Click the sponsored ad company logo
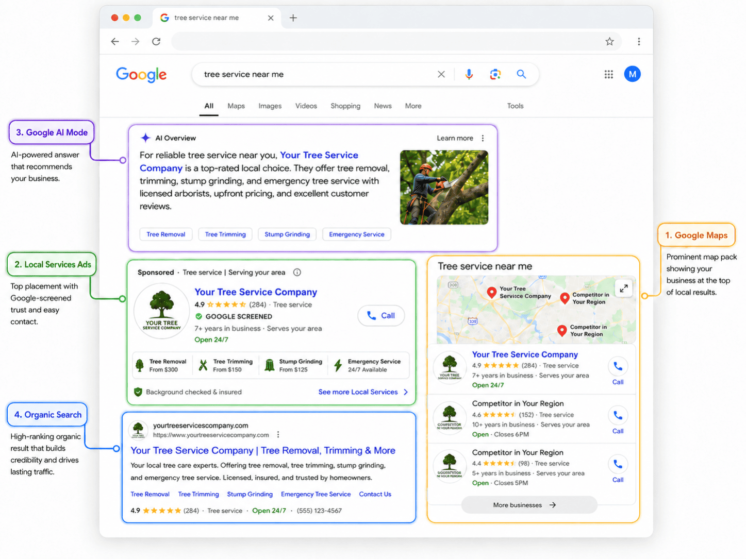The height and width of the screenshot is (560, 746). [x=162, y=311]
